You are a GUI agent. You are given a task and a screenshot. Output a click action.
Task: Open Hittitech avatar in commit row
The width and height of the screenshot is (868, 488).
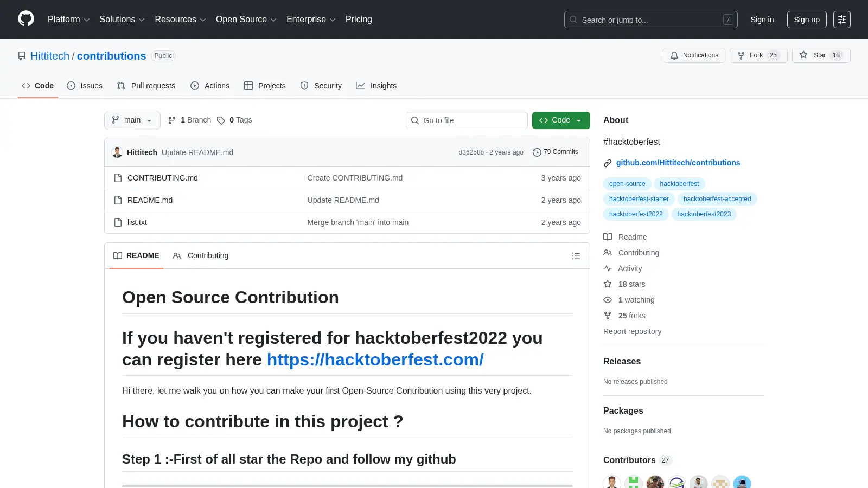[117, 152]
